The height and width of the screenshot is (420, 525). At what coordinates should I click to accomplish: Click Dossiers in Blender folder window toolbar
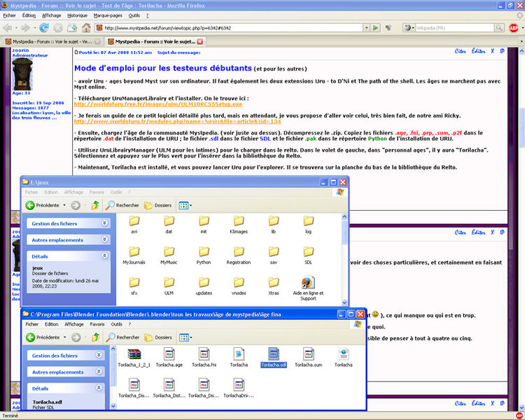tap(158, 337)
